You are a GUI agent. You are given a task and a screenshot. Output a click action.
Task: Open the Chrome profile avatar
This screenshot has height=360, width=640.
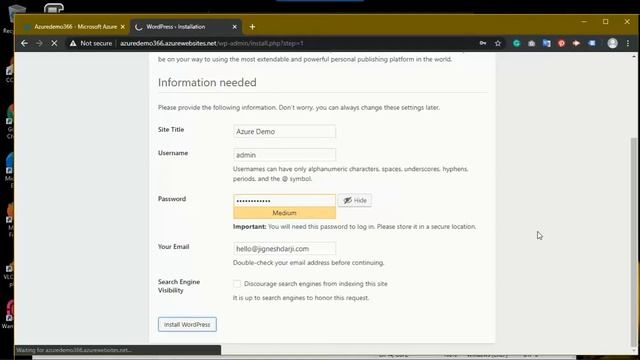pos(612,43)
